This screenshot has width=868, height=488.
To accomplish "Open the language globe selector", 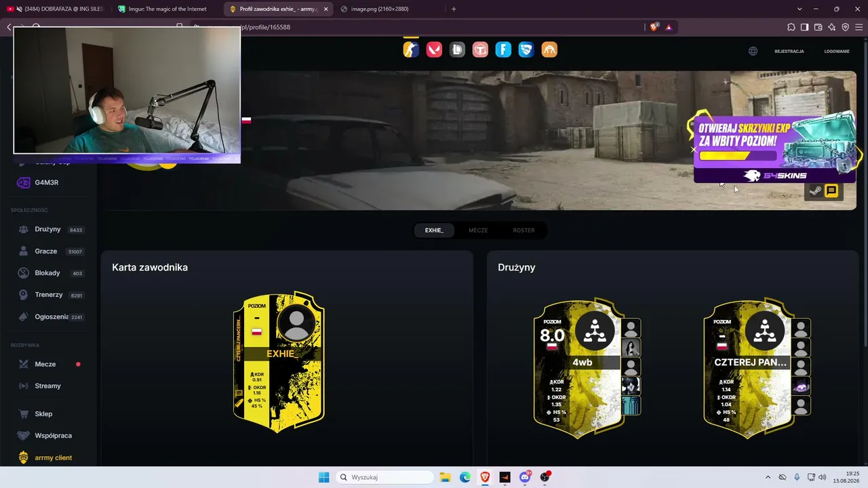I will [753, 52].
